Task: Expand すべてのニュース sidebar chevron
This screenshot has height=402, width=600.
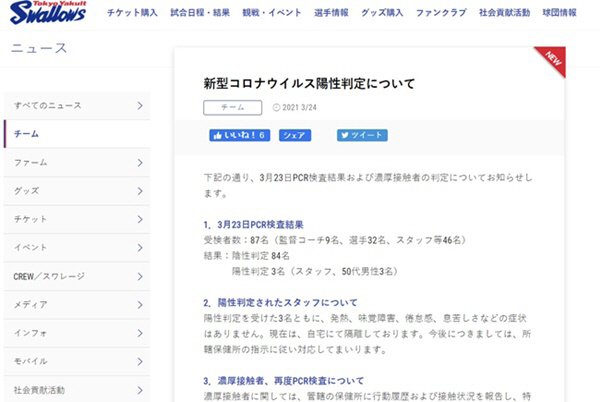Action: 139,105
